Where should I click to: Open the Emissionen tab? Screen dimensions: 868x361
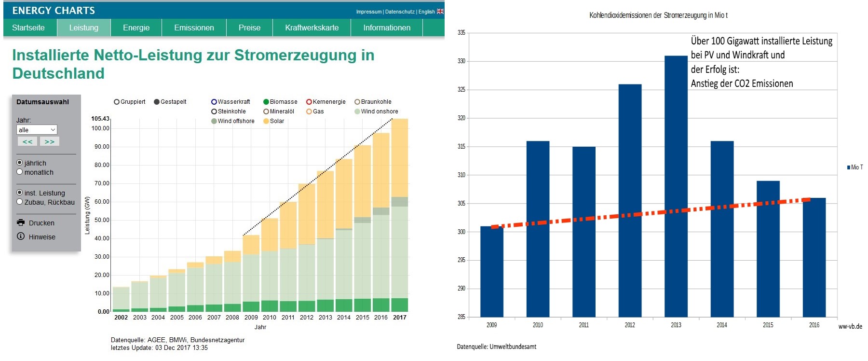(194, 28)
